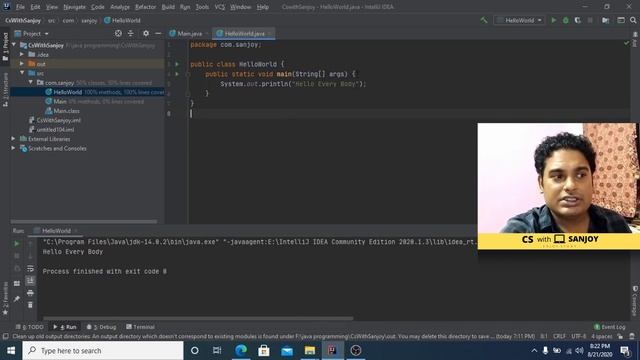Open the Debug tool window tab

[x=102, y=327]
